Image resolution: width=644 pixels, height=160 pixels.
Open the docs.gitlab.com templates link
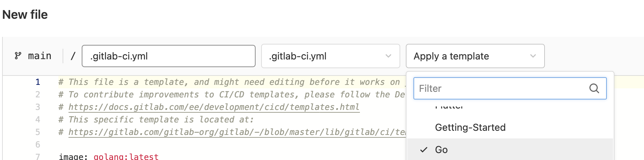(214, 107)
